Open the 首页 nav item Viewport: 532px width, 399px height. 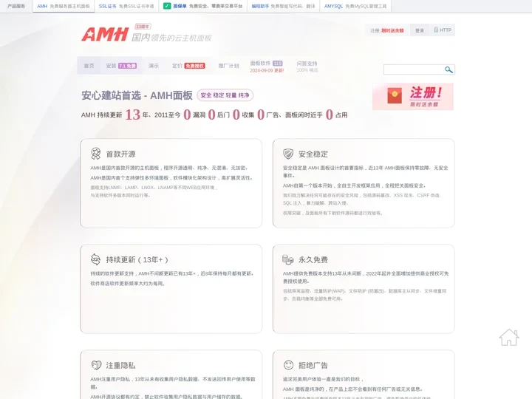(x=89, y=66)
